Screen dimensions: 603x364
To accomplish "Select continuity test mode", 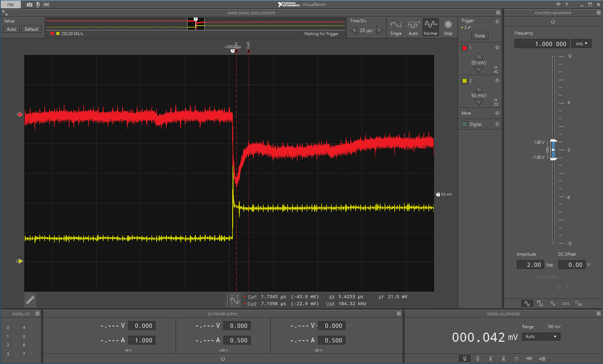I will pyautogui.click(x=542, y=359).
